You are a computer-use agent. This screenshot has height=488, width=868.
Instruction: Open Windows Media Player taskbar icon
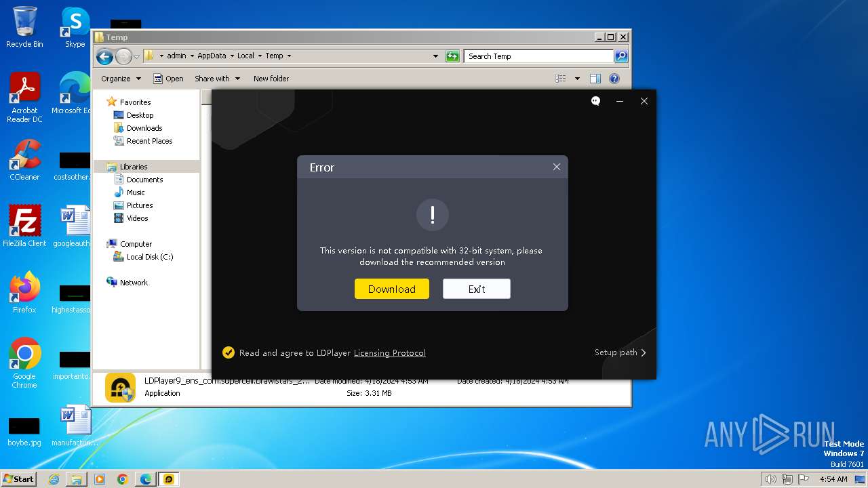coord(100,479)
